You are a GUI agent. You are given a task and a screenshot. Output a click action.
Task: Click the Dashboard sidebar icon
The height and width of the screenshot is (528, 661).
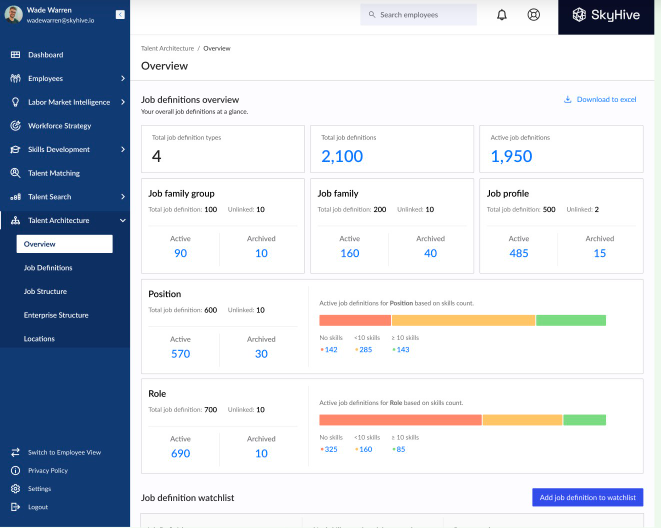[16, 55]
